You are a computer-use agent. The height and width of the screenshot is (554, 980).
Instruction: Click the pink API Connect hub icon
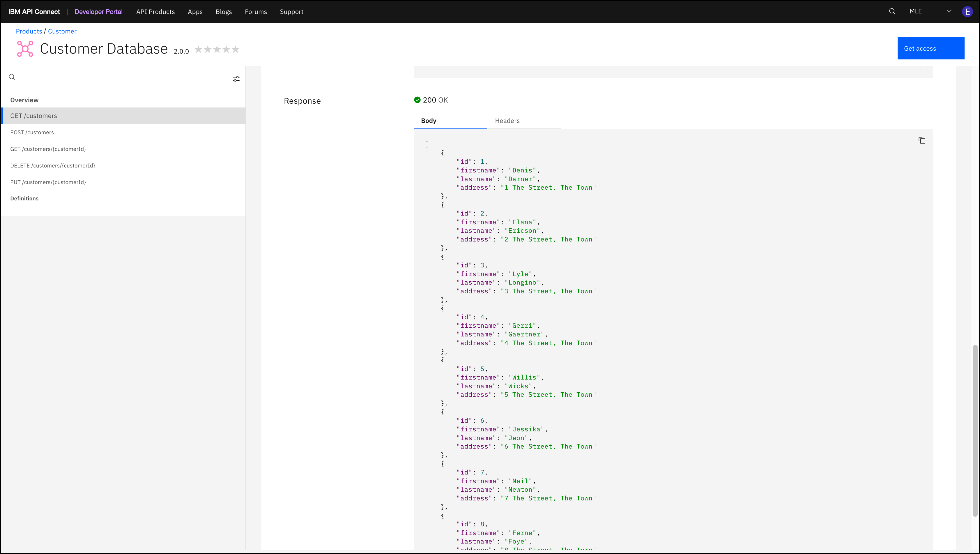click(x=25, y=48)
